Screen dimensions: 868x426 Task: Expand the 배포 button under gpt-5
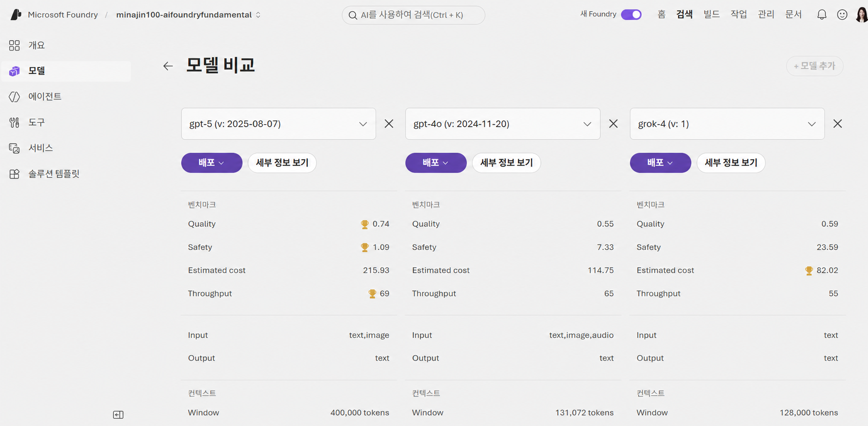click(x=212, y=163)
